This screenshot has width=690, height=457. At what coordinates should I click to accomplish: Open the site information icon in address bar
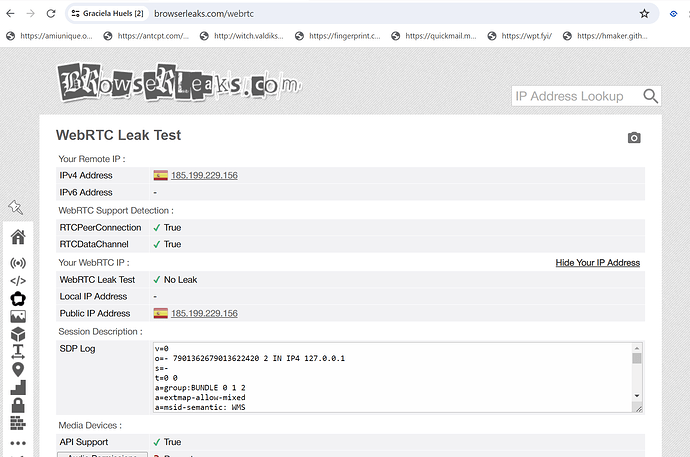point(75,14)
